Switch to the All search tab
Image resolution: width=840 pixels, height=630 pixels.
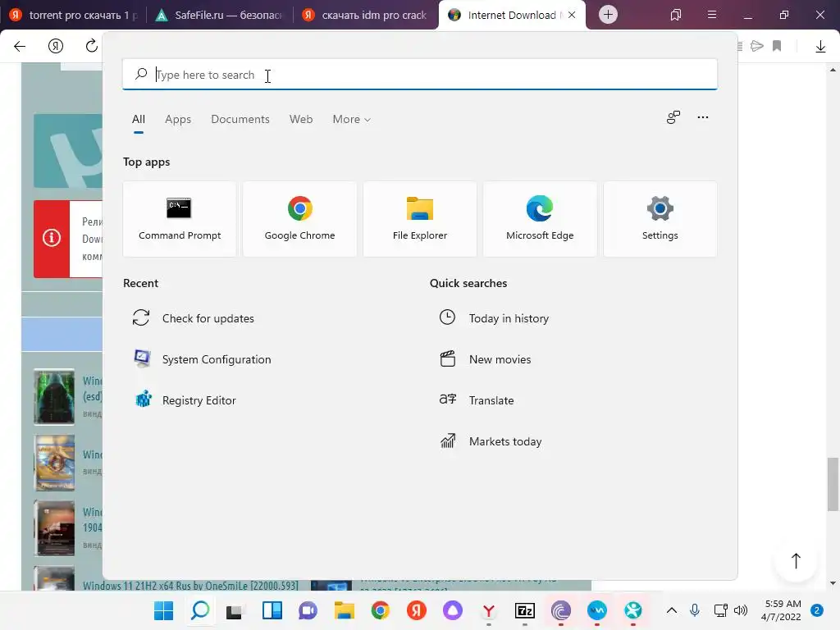138,120
